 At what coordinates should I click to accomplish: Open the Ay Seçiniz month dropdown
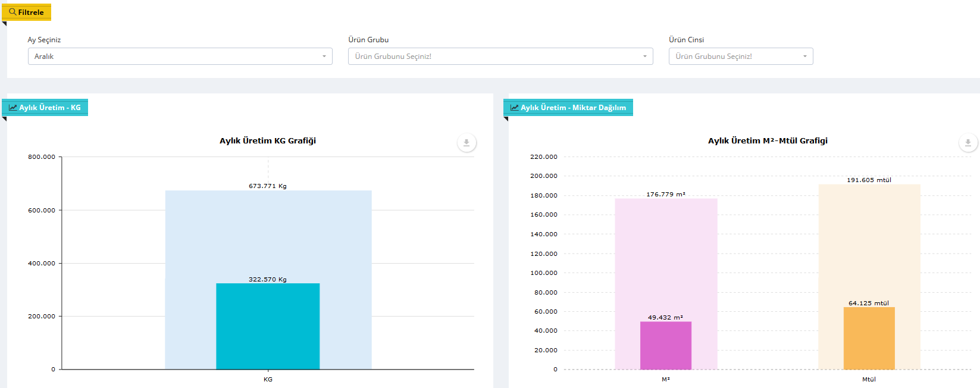[179, 57]
